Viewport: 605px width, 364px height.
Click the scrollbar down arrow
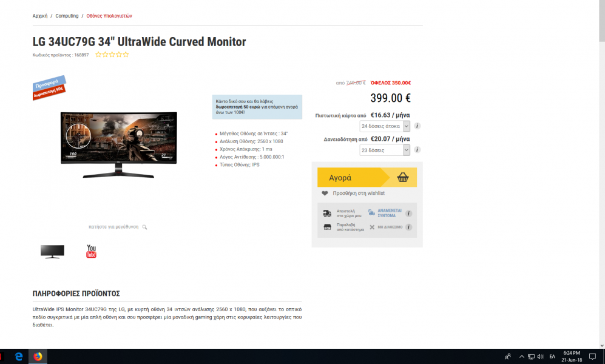[x=601, y=345]
